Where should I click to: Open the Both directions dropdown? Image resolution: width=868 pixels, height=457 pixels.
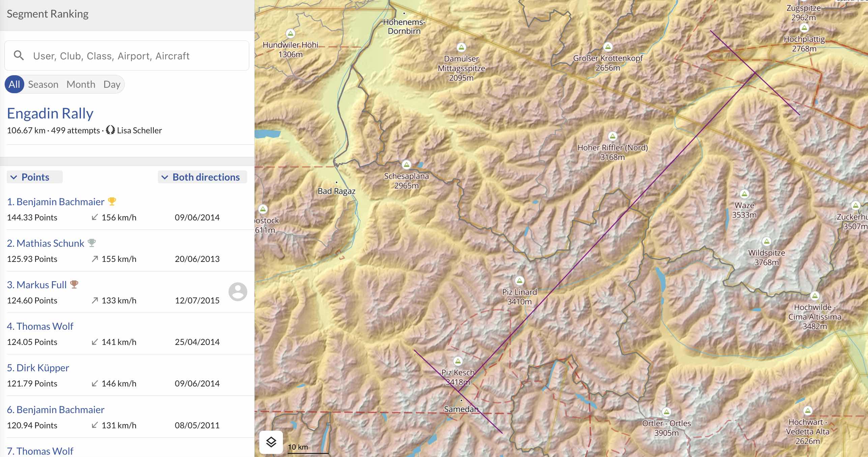(x=202, y=177)
